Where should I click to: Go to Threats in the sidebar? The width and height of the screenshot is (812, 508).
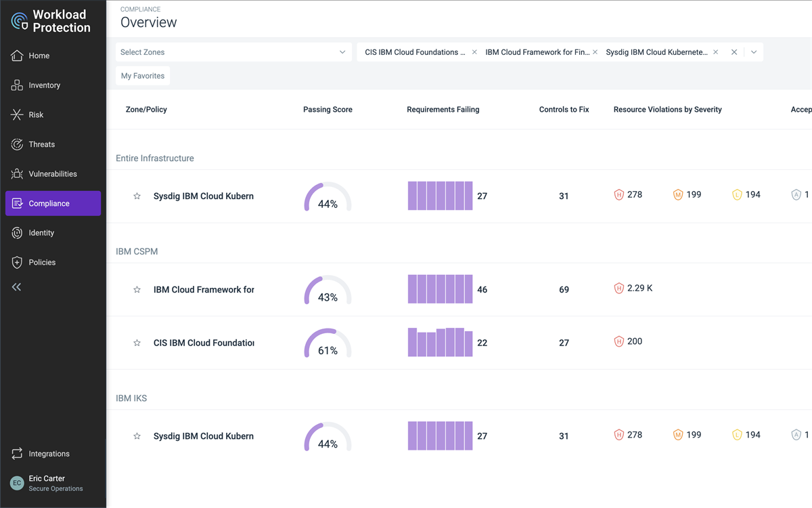pyautogui.click(x=41, y=144)
